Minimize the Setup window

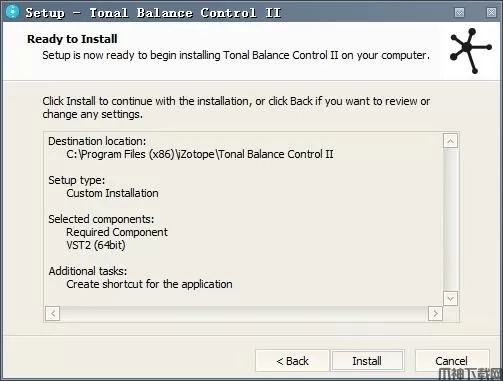click(x=459, y=13)
